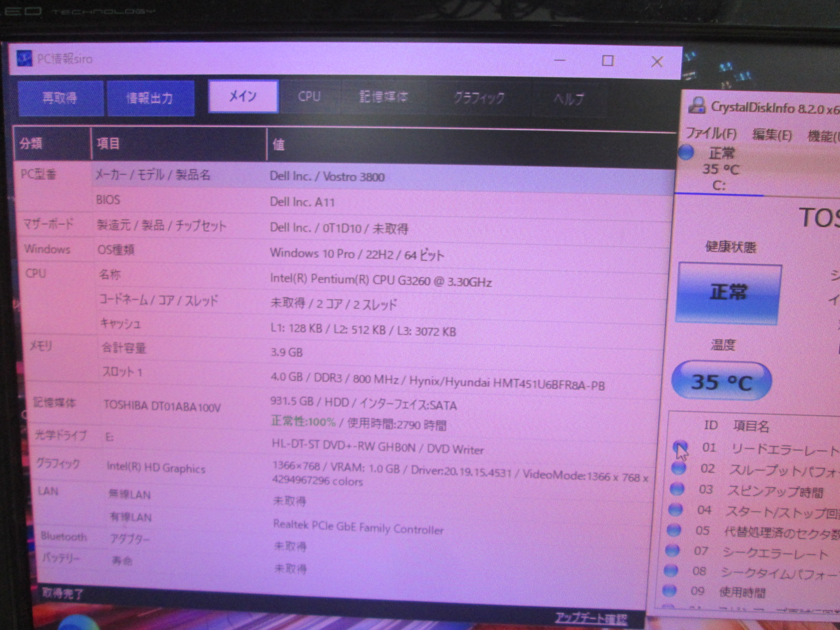Select the 'PC型番' category cell
This screenshot has width=840, height=630.
point(38,174)
